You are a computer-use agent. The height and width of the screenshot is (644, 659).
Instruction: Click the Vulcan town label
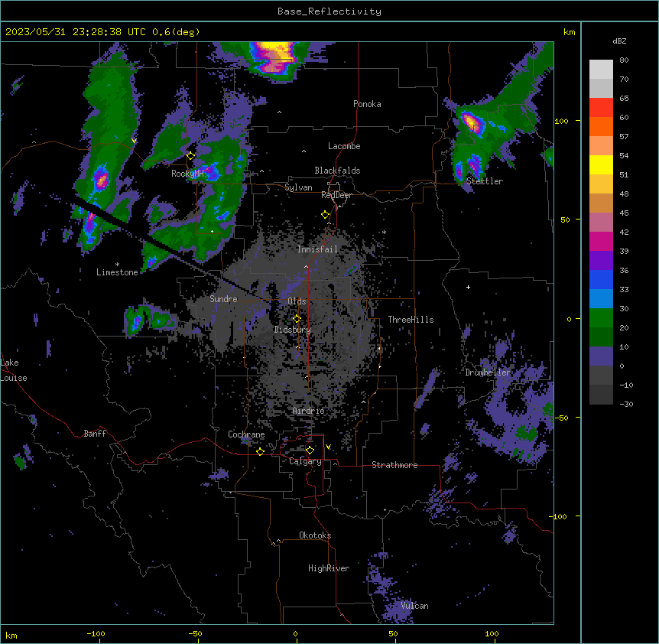click(x=414, y=606)
